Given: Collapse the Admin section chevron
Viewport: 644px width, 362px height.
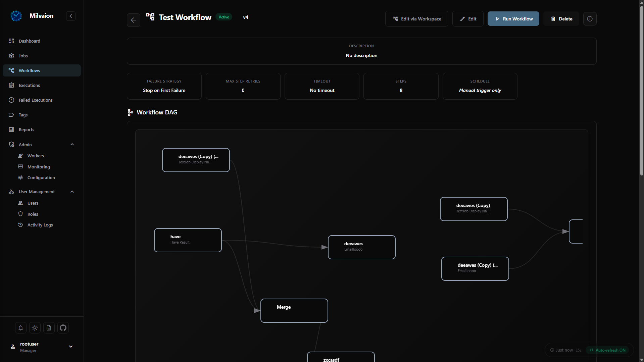Looking at the screenshot, I should (x=72, y=145).
